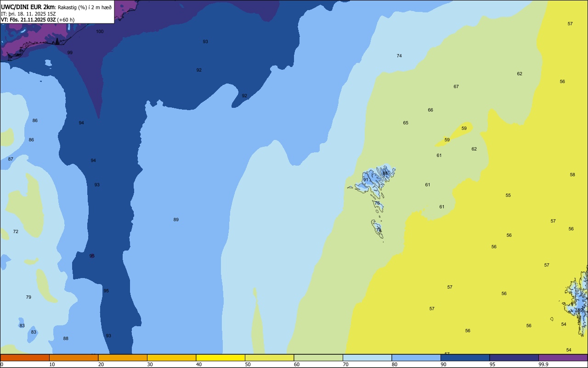Click the '78' value on the southern Faroe island
588x368 pixels.
[379, 230]
